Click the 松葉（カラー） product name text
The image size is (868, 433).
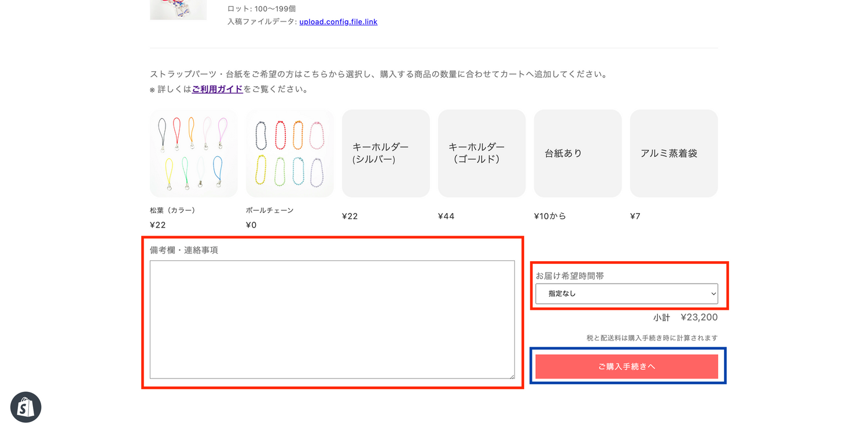click(172, 210)
